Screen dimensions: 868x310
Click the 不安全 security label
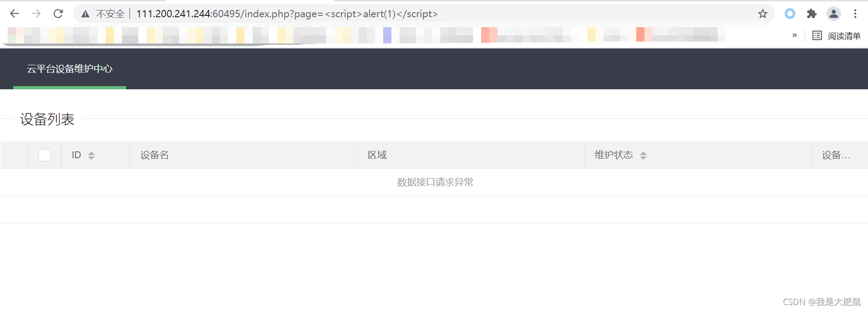[x=110, y=14]
